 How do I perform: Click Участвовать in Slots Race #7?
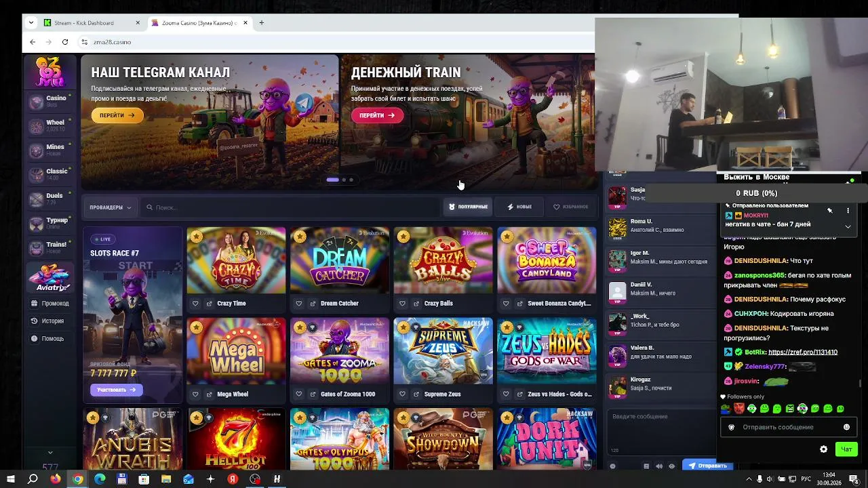point(117,390)
